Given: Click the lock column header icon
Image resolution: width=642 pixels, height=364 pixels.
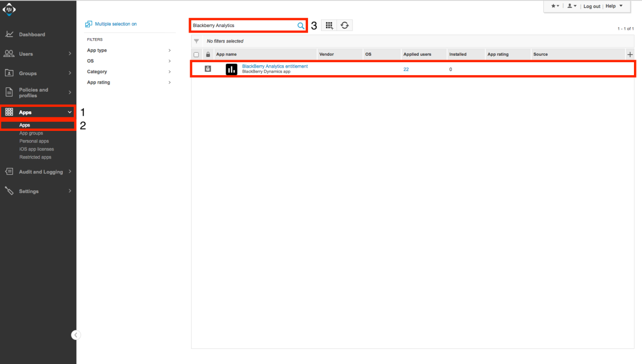Looking at the screenshot, I should pyautogui.click(x=208, y=54).
